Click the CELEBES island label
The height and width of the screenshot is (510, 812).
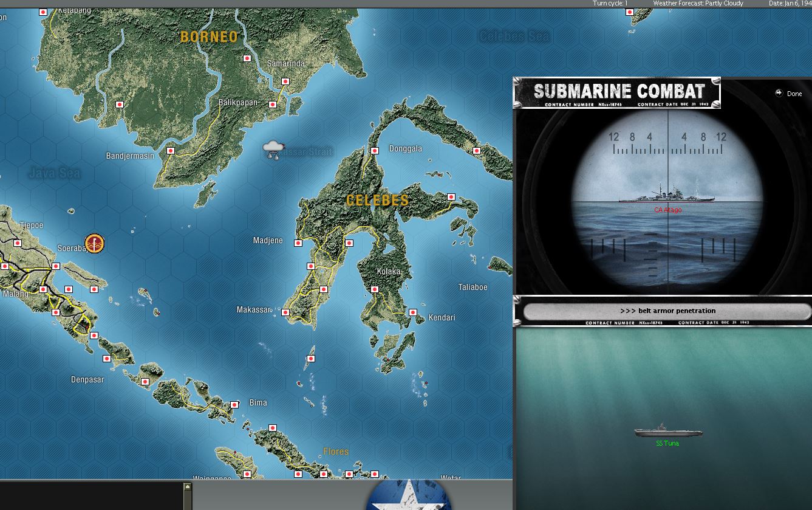click(378, 200)
